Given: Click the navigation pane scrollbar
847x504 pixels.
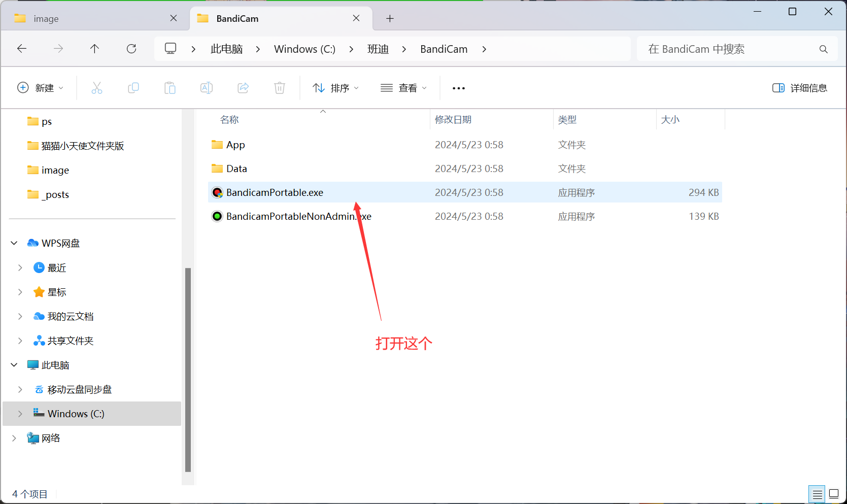Looking at the screenshot, I should coord(188,369).
